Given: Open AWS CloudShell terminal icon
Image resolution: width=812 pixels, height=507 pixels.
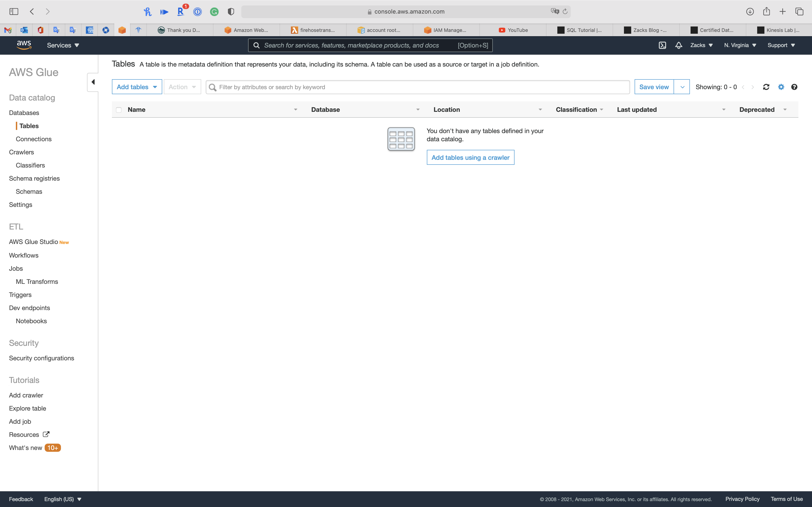Looking at the screenshot, I should pos(662,45).
